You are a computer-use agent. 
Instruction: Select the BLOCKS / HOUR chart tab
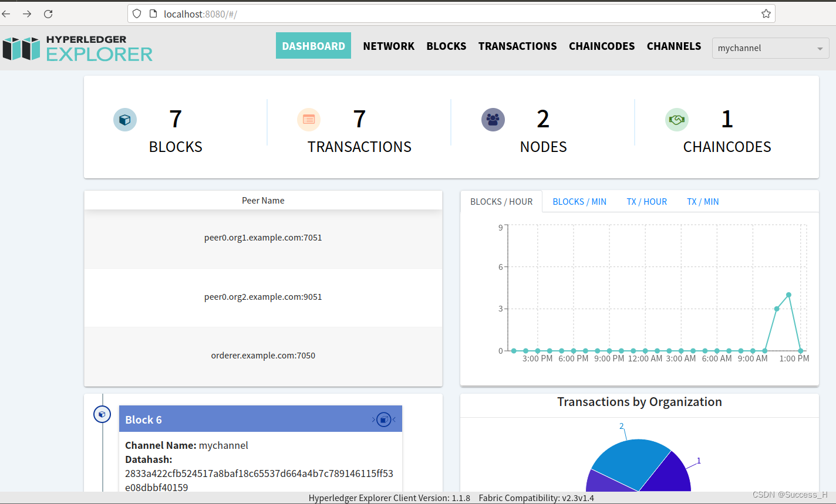coord(501,201)
